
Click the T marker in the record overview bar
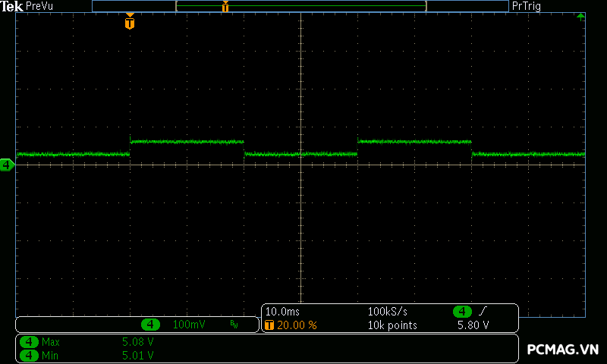[225, 7]
